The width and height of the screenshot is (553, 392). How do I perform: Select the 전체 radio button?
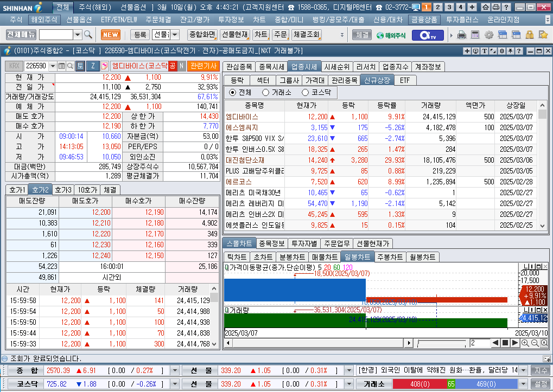point(232,92)
